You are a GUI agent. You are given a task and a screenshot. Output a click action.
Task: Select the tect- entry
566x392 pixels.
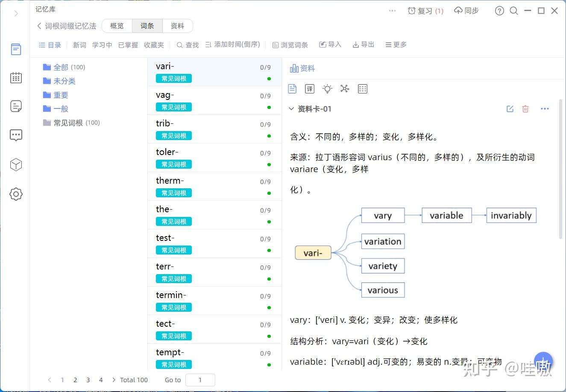pos(214,329)
